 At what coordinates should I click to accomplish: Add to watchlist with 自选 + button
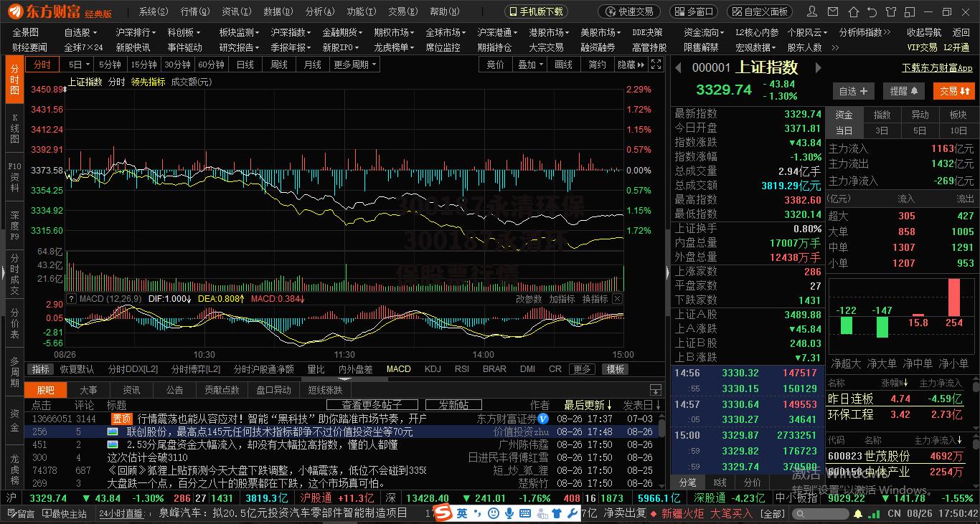click(853, 91)
